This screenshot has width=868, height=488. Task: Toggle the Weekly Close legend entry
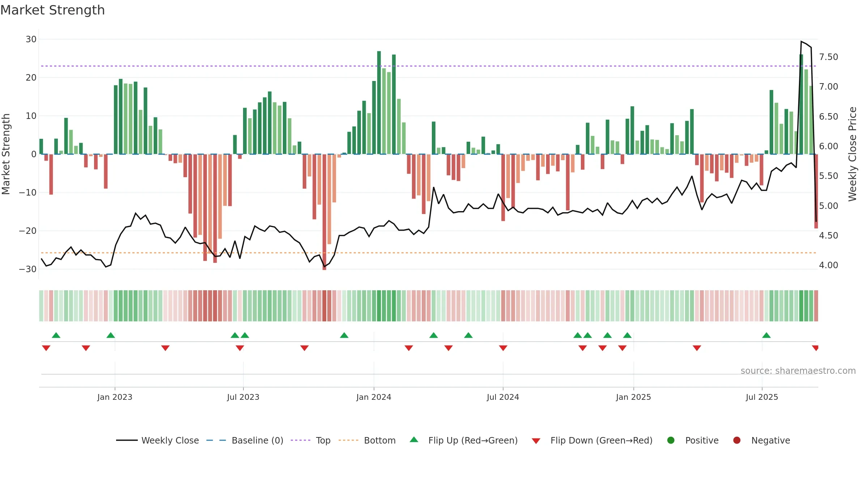[157, 440]
